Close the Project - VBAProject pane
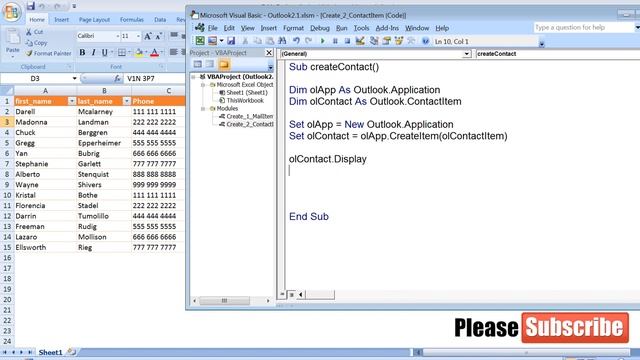The image size is (640, 360). 269,53
